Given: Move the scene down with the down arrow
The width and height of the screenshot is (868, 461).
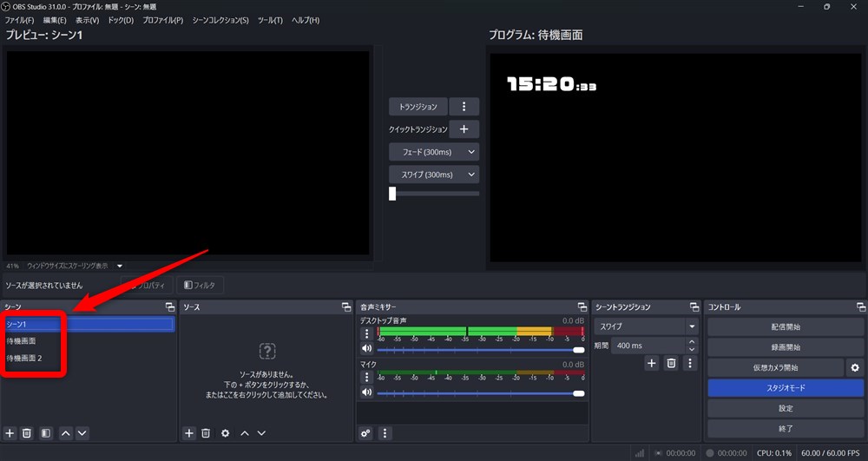Looking at the screenshot, I should [82, 432].
